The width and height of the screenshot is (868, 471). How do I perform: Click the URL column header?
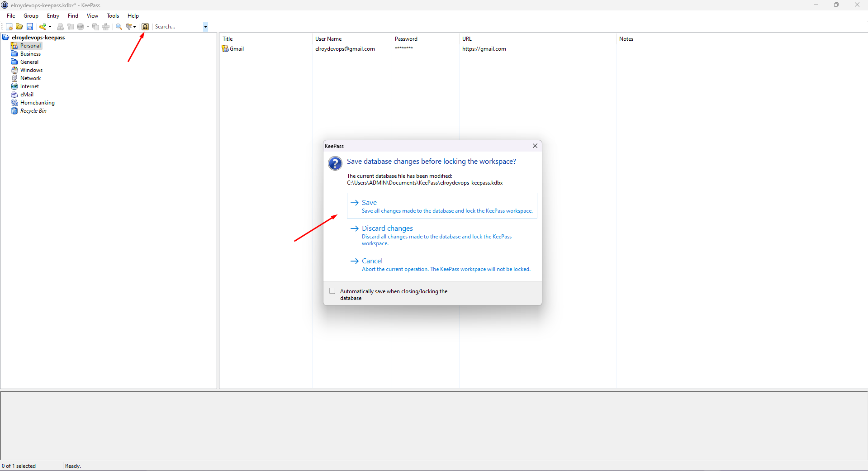click(537, 39)
